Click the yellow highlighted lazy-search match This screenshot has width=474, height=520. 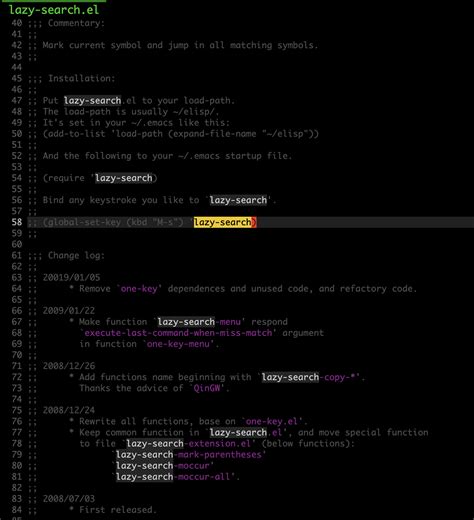[222, 222]
